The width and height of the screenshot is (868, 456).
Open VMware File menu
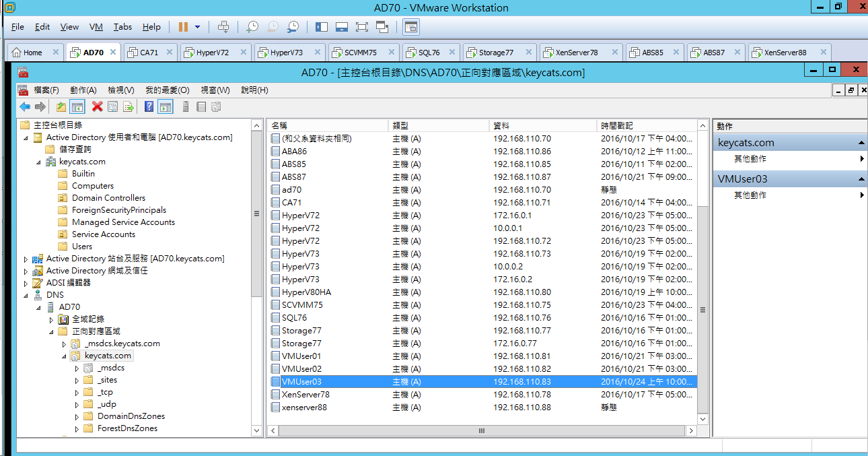tap(17, 27)
